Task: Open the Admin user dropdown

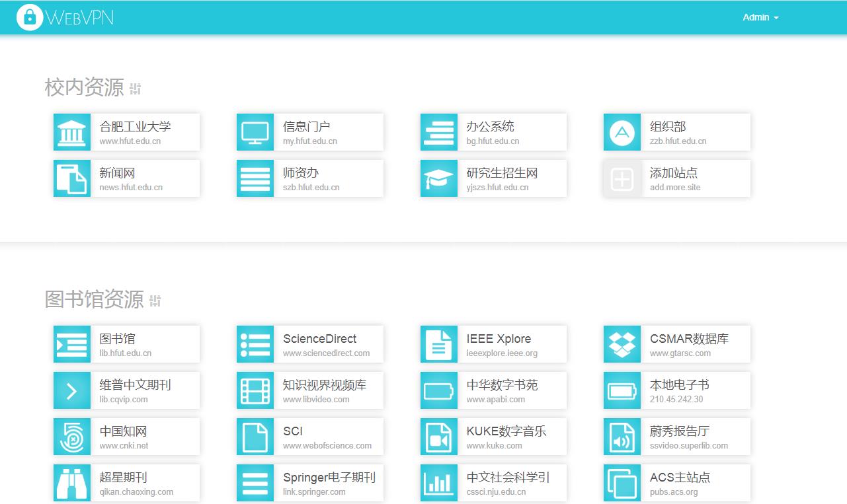Action: pos(760,18)
